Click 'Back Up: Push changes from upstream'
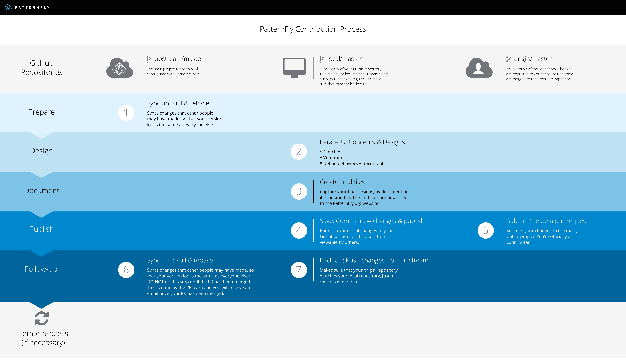626x364 pixels. point(374,260)
